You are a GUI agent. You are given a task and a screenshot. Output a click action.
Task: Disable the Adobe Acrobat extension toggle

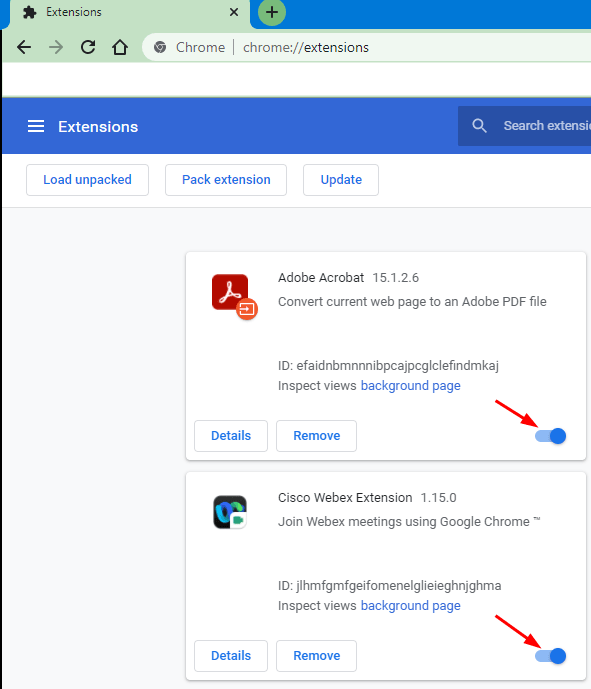pyautogui.click(x=550, y=436)
